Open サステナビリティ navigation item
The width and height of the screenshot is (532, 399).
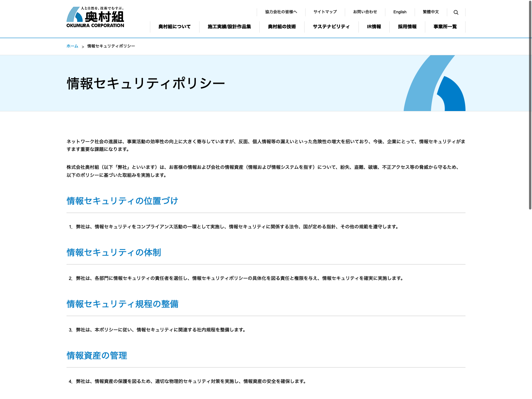point(331,27)
